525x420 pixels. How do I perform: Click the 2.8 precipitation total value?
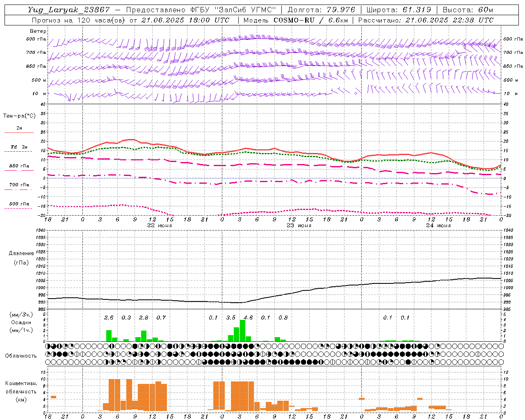point(144,317)
